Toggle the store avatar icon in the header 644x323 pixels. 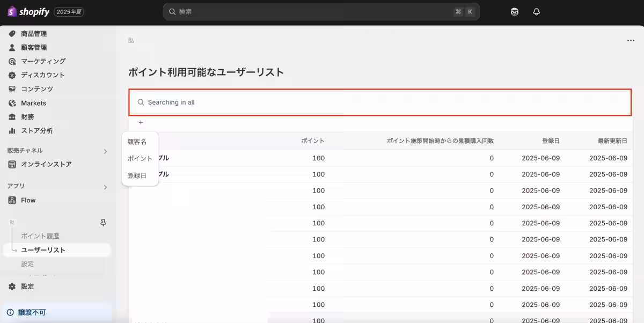click(514, 11)
